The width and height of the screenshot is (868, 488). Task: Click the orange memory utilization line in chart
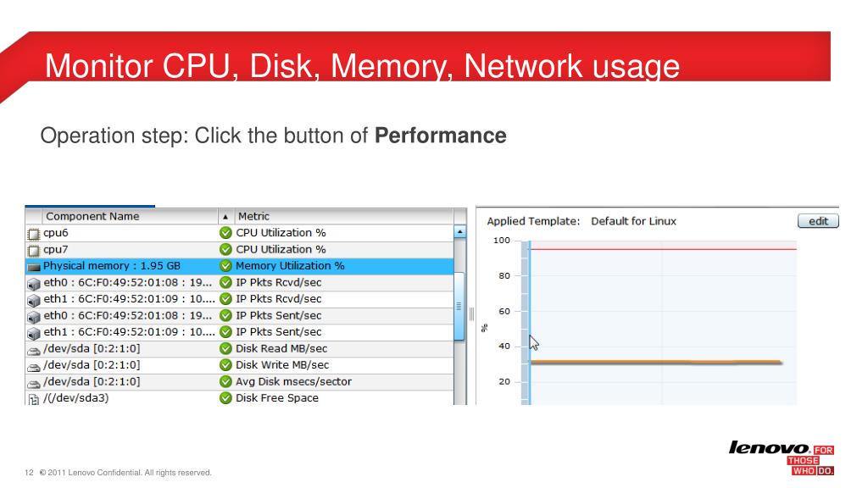[x=653, y=362]
